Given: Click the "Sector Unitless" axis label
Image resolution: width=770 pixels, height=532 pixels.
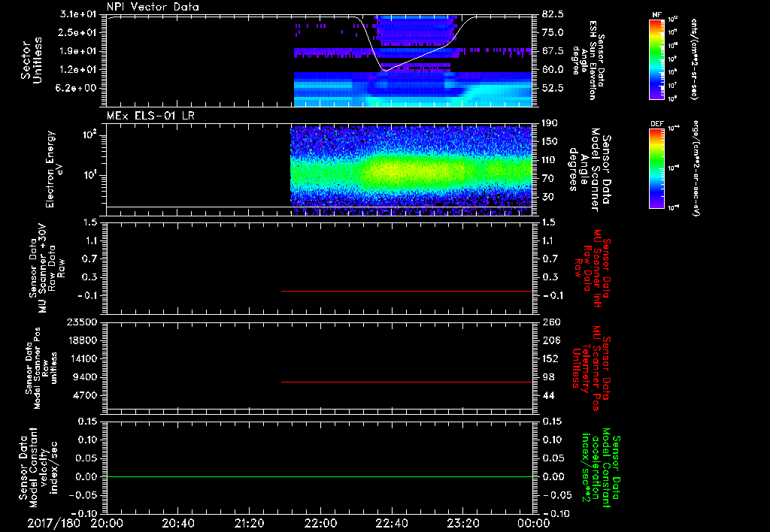Looking at the screenshot, I should click(x=32, y=60).
